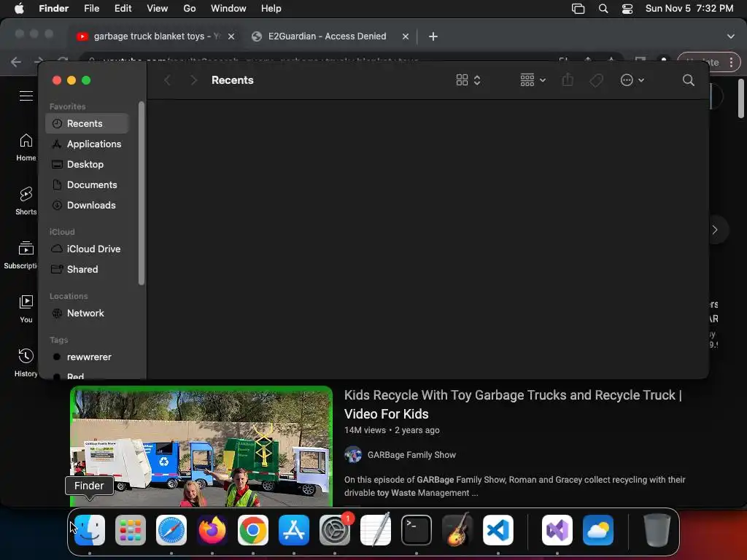Open the Action ellipsis dropdown menu
Viewport: 747px width, 560px height.
point(632,80)
